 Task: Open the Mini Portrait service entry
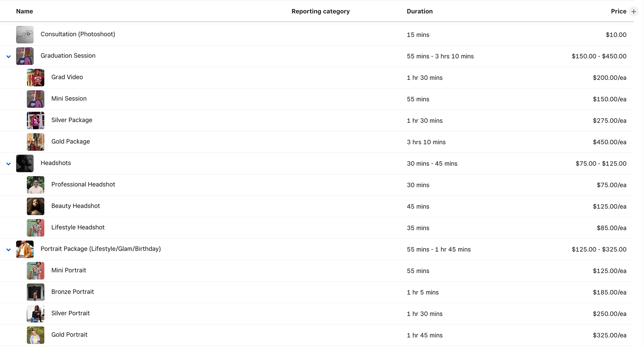(68, 270)
